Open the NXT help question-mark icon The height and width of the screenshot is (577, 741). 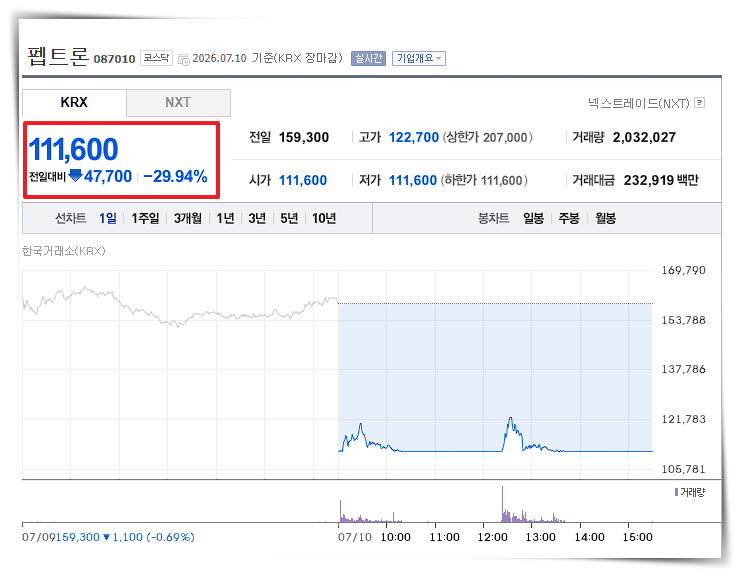tap(700, 103)
